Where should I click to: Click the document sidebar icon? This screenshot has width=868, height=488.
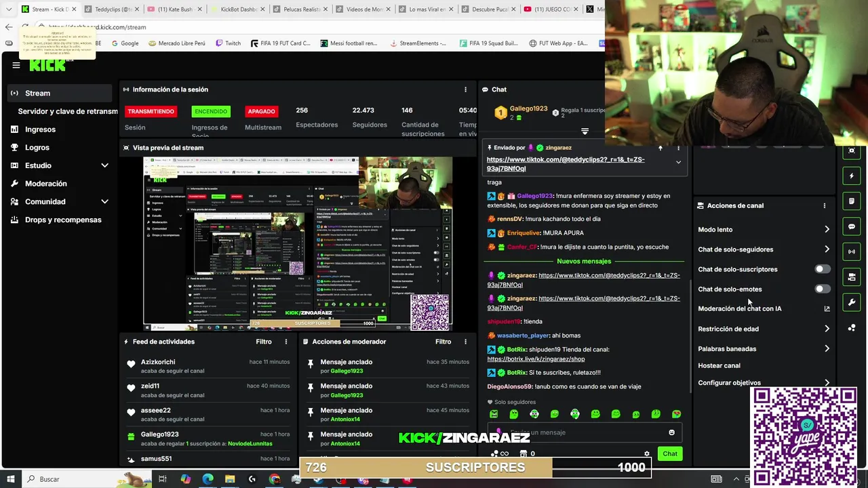click(852, 201)
